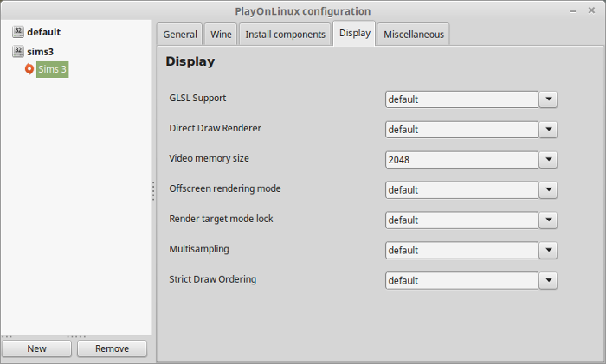The image size is (606, 364).
Task: Switch to the General tab
Action: (180, 35)
